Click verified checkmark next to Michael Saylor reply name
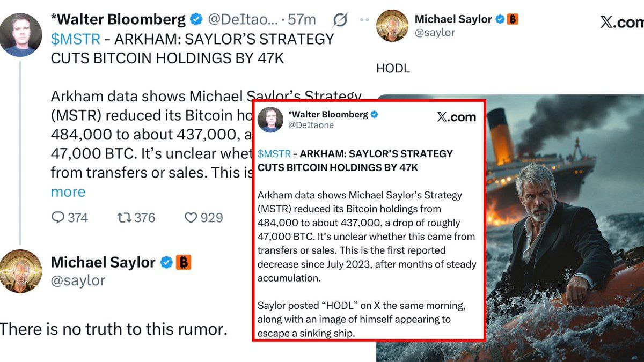The width and height of the screenshot is (644, 362). coord(166,262)
